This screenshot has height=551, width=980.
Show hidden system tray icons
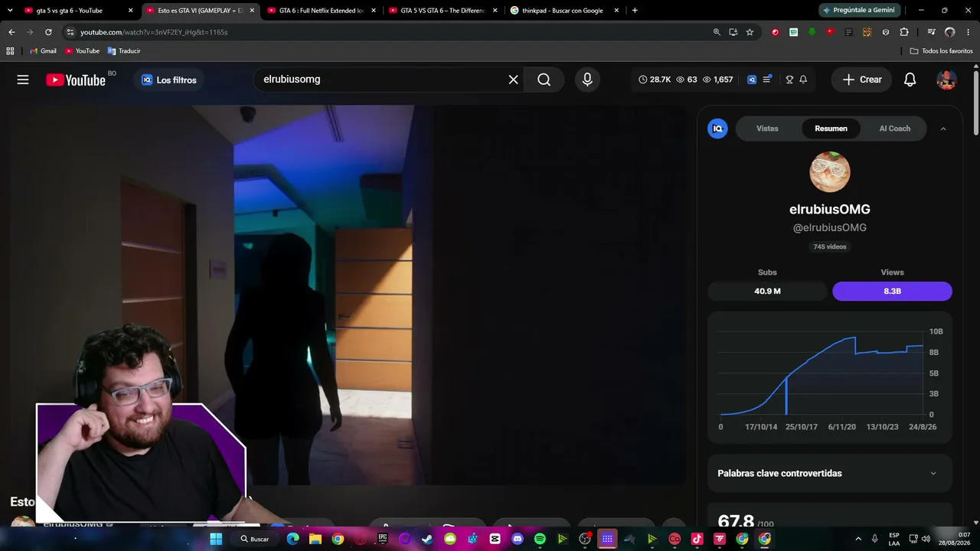[x=858, y=539]
